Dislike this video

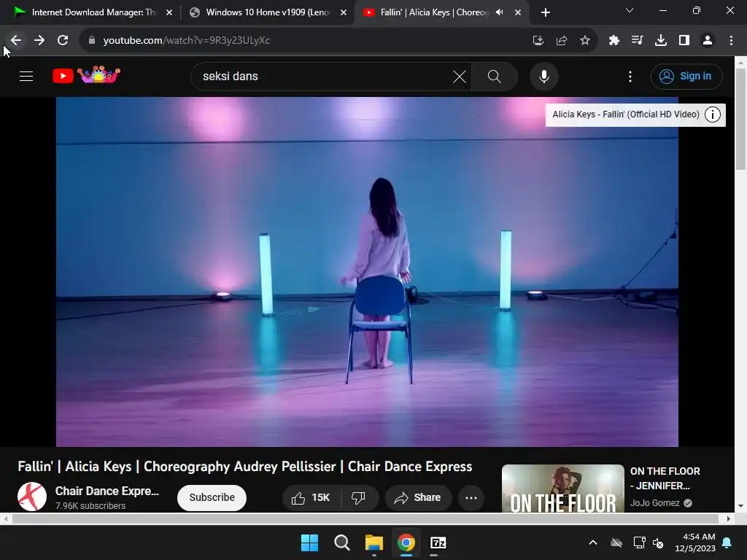coord(359,497)
